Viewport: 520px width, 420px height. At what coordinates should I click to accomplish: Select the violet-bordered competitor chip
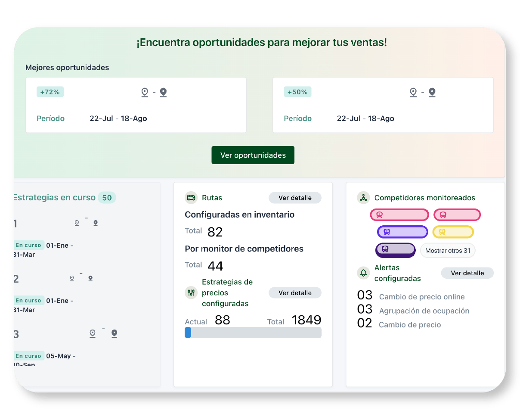tap(402, 232)
